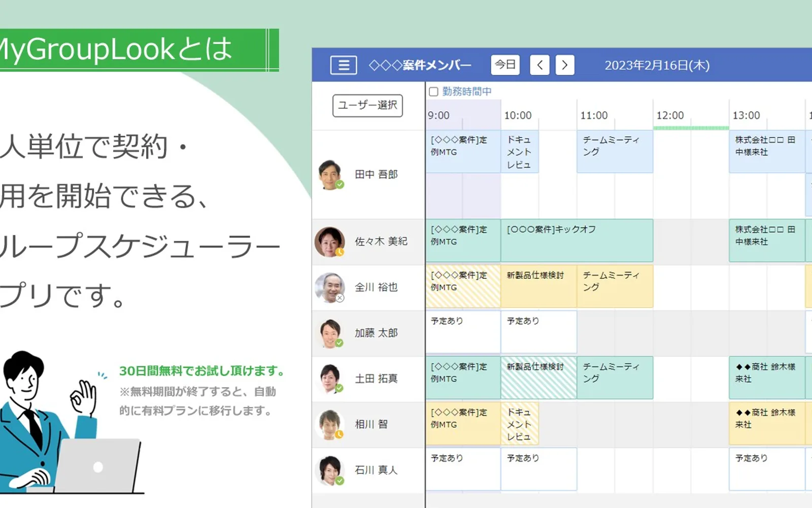Open 相川 智's ◆◆商社 鈴木様来社 event
Image resolution: width=812 pixels, height=508 pixels.
[x=767, y=424]
